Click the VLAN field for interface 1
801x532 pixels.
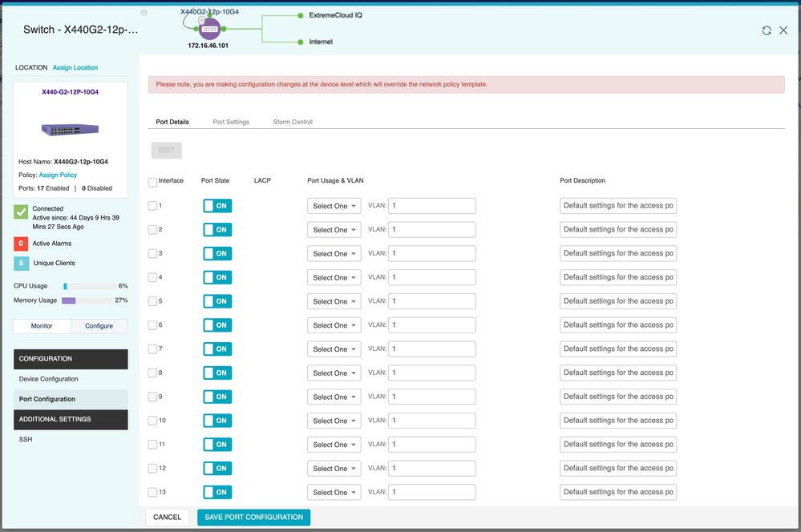pos(431,206)
